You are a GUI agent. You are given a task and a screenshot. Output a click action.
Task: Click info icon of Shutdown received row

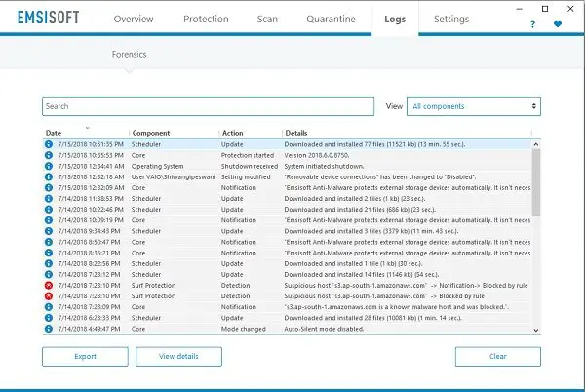[x=49, y=166]
